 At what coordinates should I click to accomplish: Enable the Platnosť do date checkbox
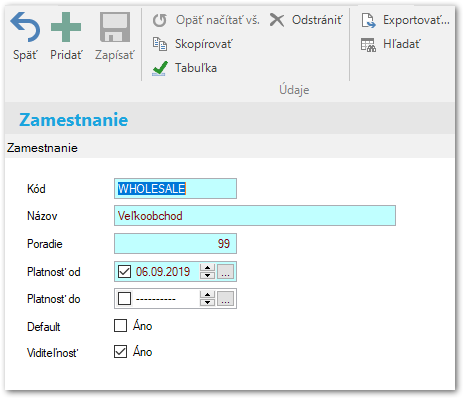[x=125, y=298]
